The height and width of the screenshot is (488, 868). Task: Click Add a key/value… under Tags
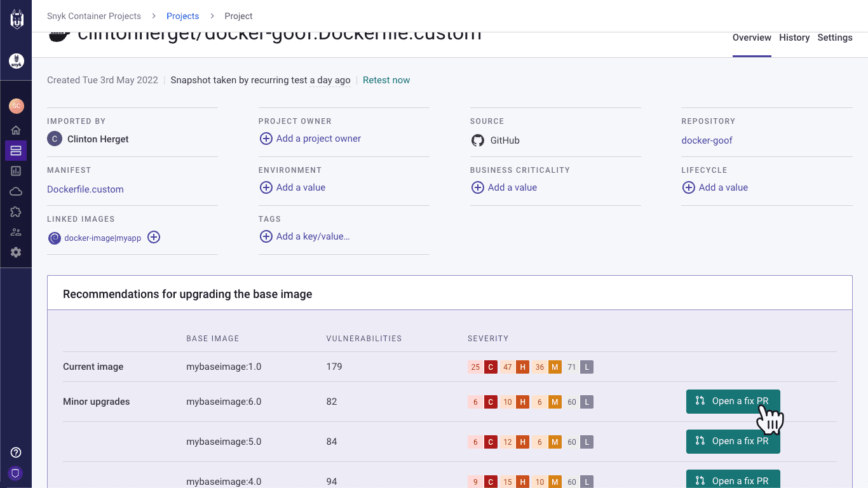pos(313,236)
